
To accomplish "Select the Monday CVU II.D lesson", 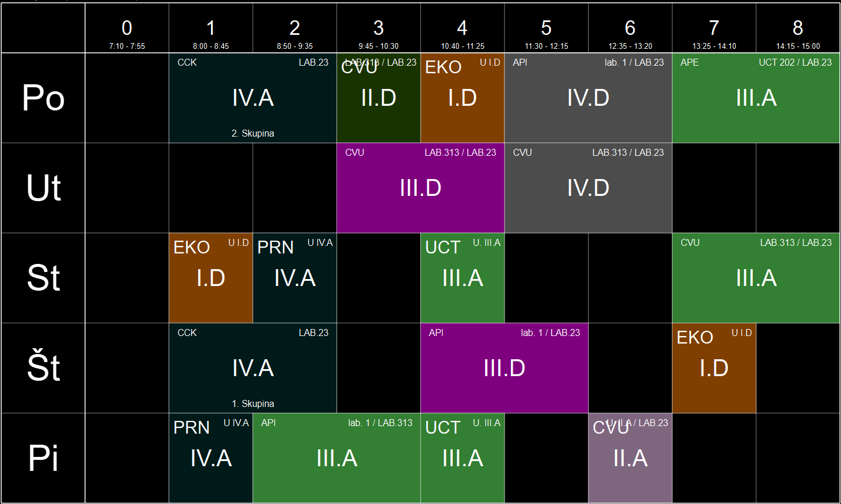I will point(378,98).
